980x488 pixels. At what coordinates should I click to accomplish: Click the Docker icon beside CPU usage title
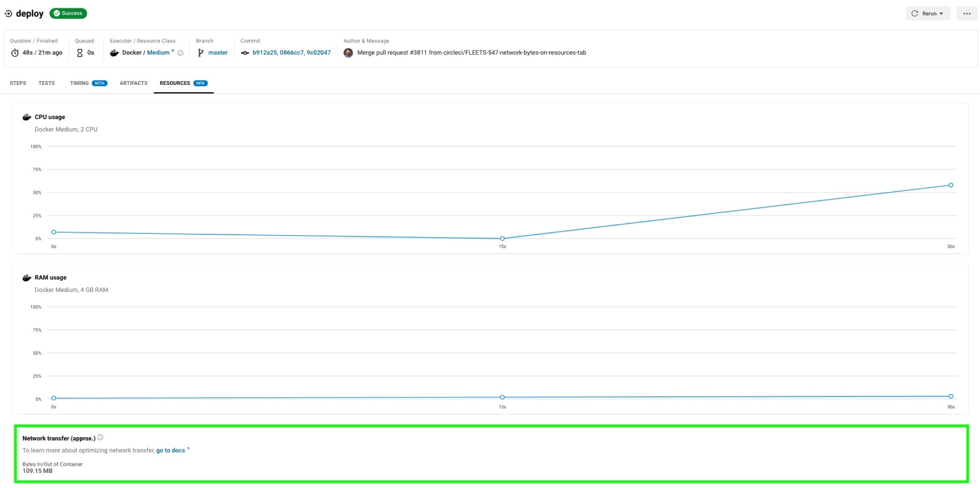click(x=27, y=117)
